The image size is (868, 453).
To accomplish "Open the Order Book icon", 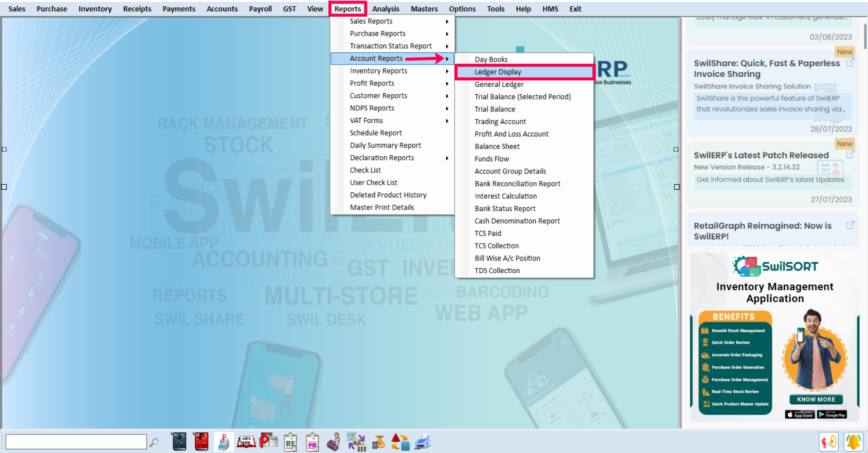I will [x=246, y=442].
